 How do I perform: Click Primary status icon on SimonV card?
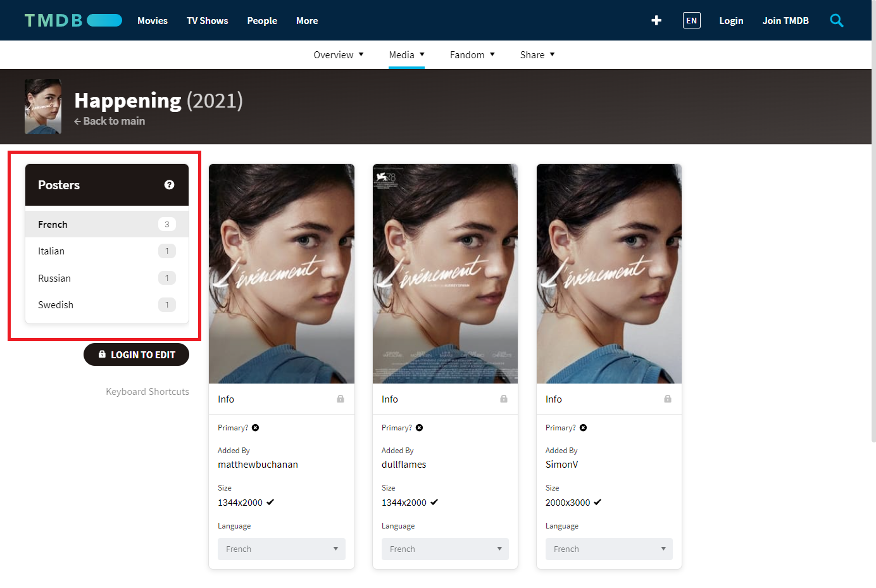coord(584,428)
